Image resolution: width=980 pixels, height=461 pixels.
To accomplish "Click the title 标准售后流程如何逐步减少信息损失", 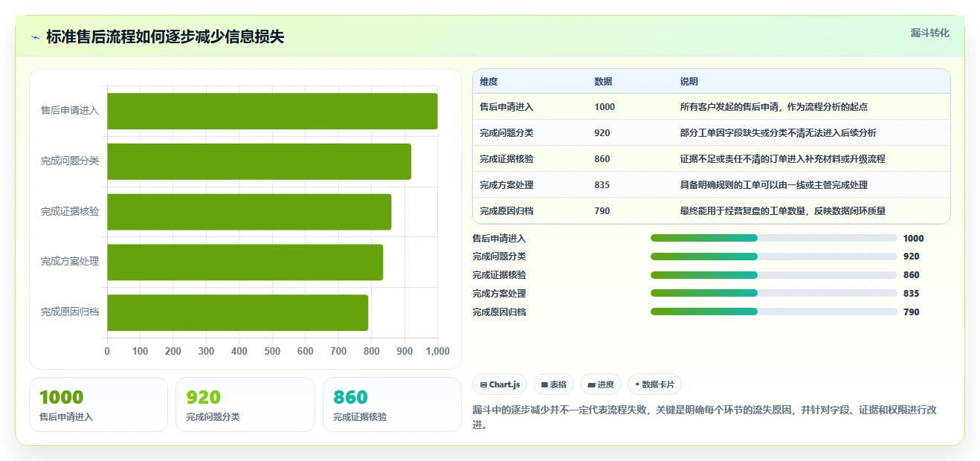I will [x=165, y=37].
